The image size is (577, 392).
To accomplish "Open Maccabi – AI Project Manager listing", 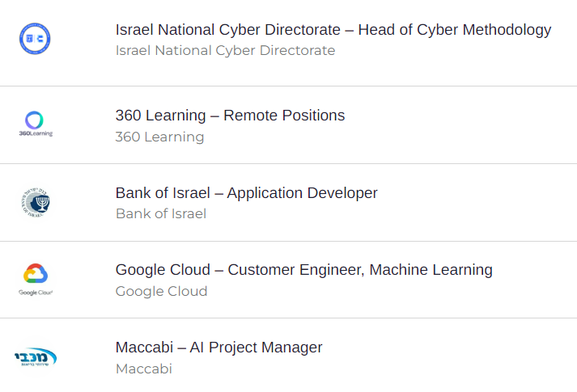I will (219, 348).
